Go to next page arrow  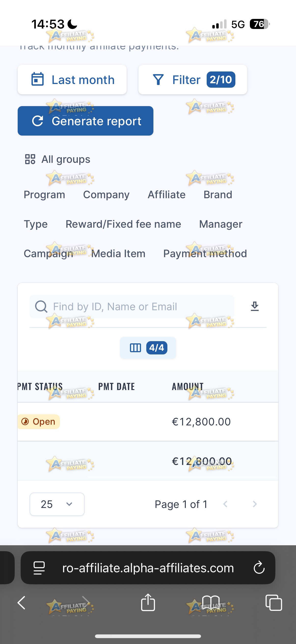[x=255, y=504]
